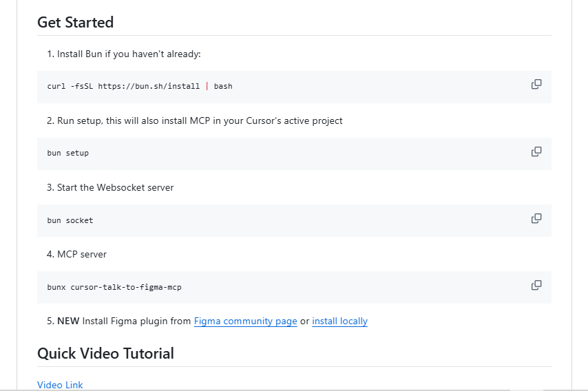Open the Video Link
Viewport: 588px width, 391px height.
tap(60, 385)
